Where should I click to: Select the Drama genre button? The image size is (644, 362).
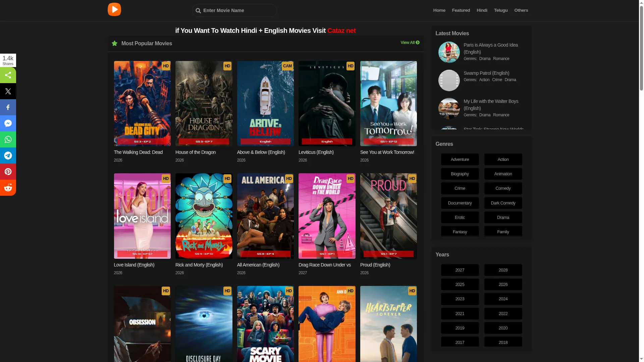tap(503, 218)
